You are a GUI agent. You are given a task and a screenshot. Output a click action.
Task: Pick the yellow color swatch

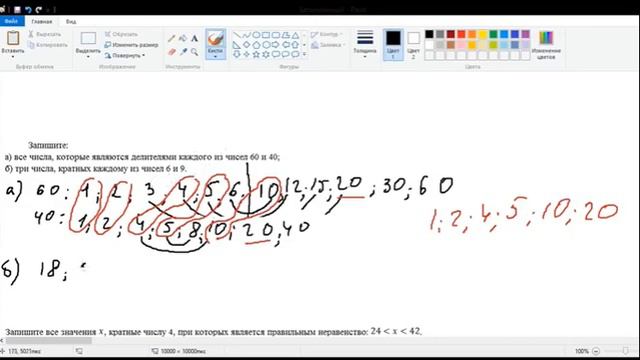pos(482,34)
